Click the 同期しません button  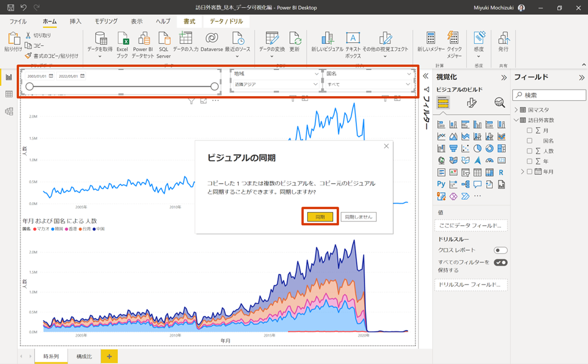[359, 217]
